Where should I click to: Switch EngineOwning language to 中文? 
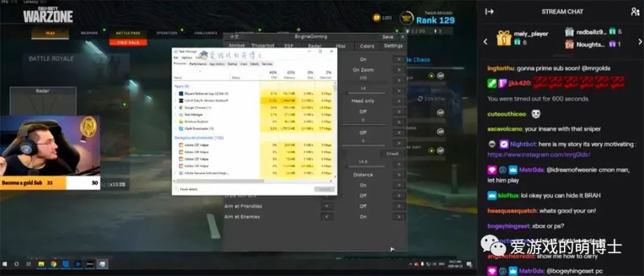[x=234, y=37]
